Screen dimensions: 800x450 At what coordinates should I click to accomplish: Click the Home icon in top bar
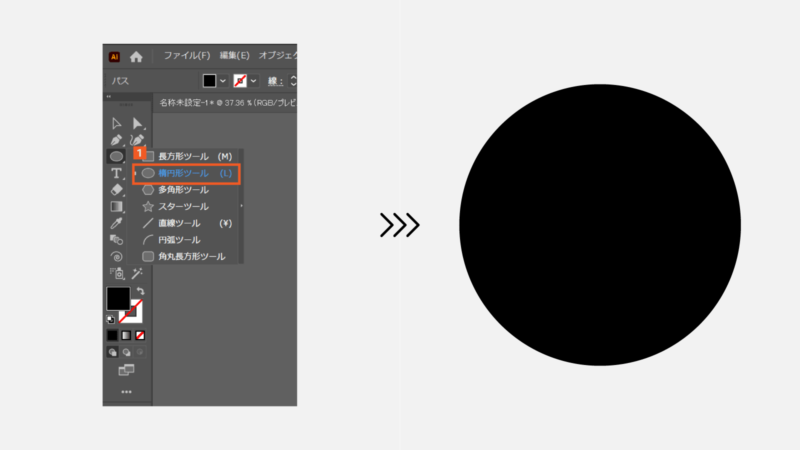pos(136,57)
